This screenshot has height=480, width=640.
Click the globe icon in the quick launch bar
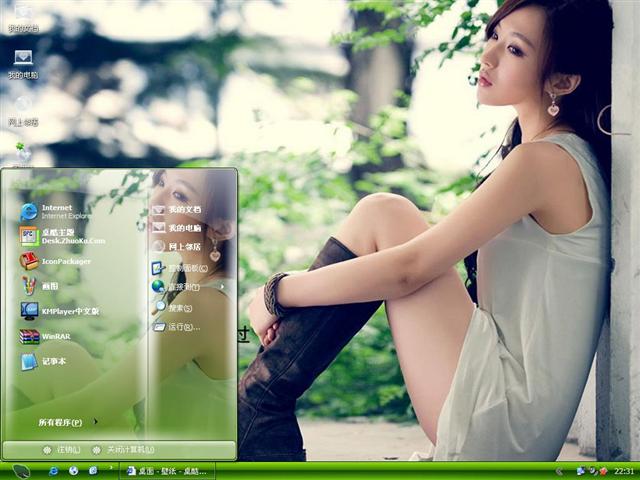point(73,471)
